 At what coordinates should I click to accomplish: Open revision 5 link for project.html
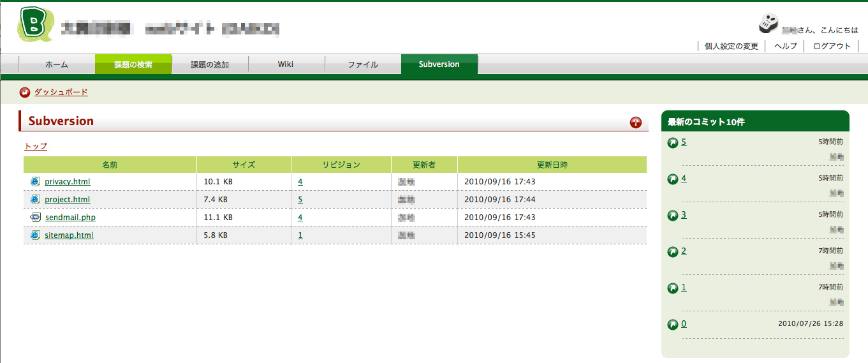tap(300, 200)
